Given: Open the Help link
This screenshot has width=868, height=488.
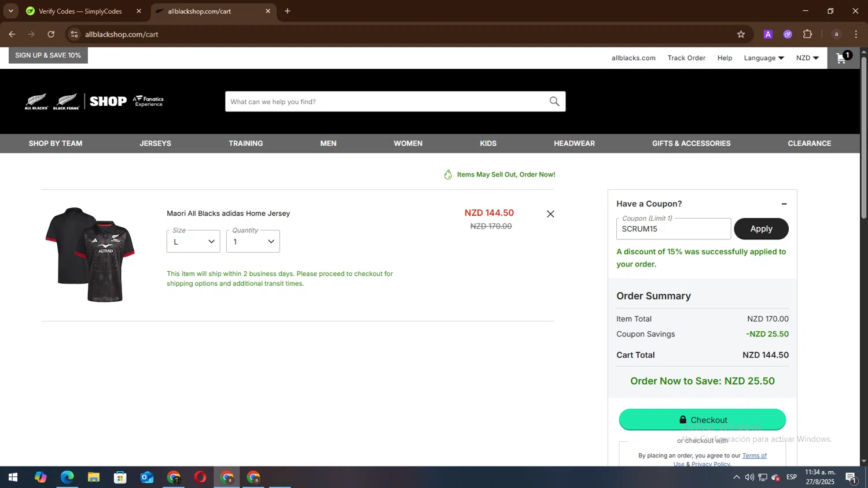Looking at the screenshot, I should pos(724,58).
